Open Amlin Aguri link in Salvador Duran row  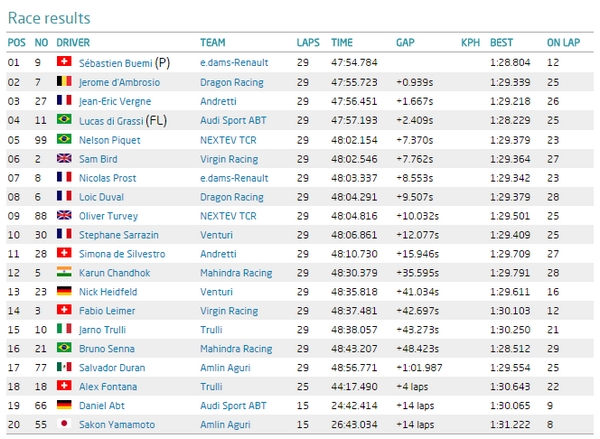point(225,368)
